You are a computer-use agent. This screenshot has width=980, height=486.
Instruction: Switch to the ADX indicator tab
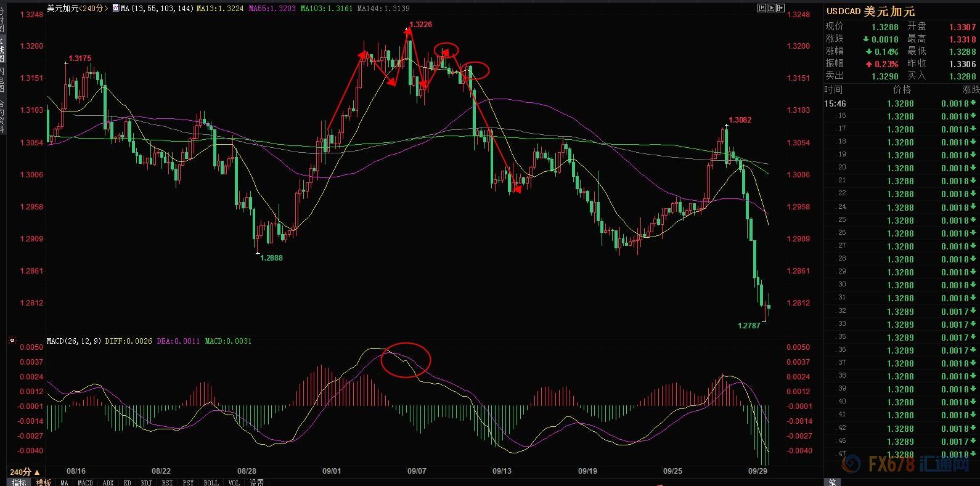[108, 482]
